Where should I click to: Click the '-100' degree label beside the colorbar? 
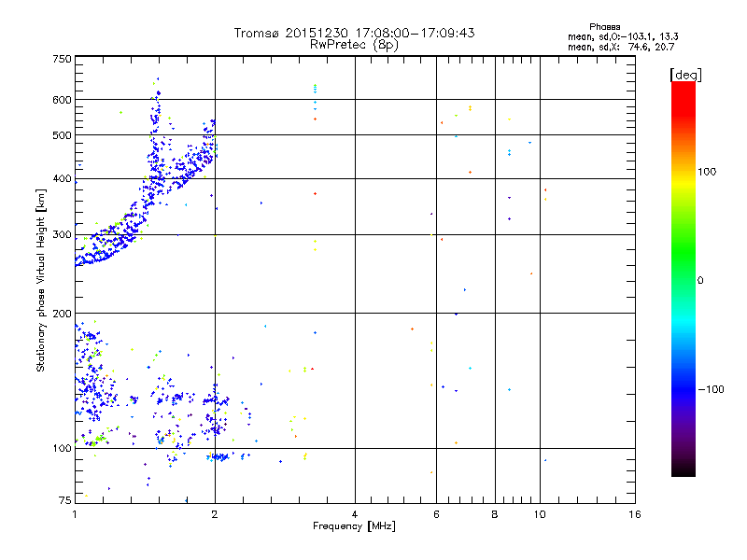tap(711, 389)
